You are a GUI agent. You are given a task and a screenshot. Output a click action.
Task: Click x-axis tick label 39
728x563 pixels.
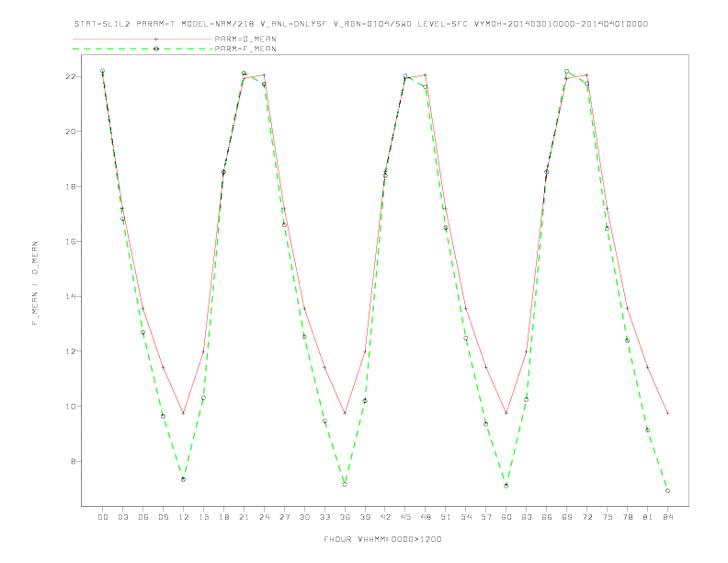366,517
